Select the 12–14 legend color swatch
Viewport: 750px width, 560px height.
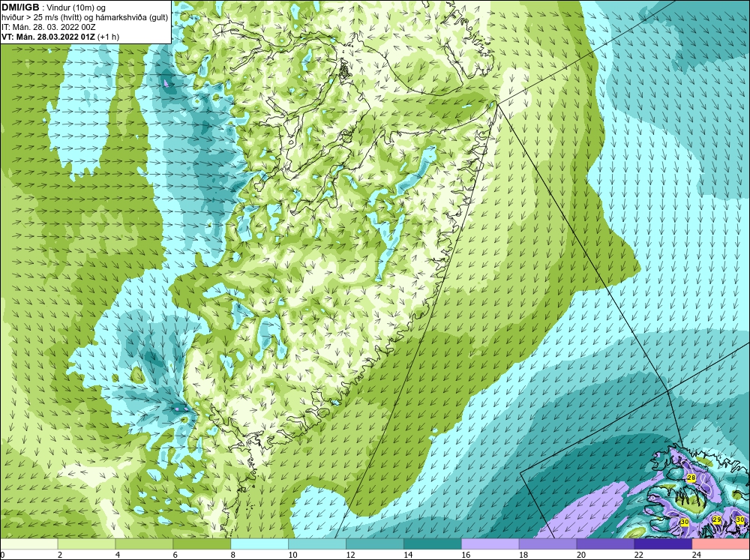point(374,544)
